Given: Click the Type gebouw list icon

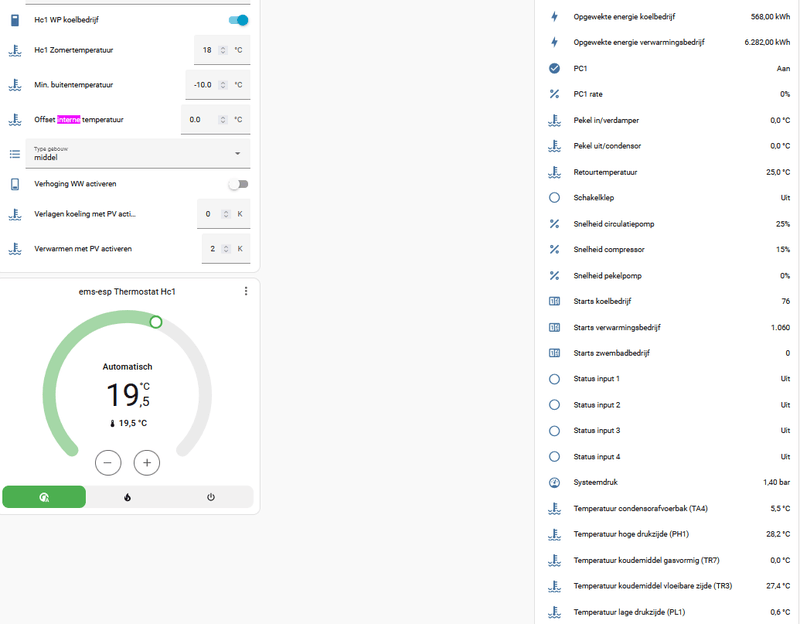Looking at the screenshot, I should (15, 154).
